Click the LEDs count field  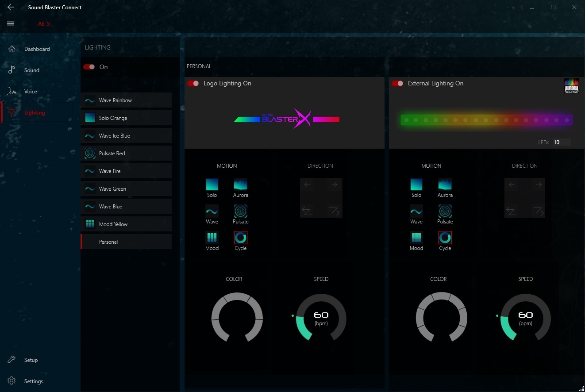(x=562, y=142)
